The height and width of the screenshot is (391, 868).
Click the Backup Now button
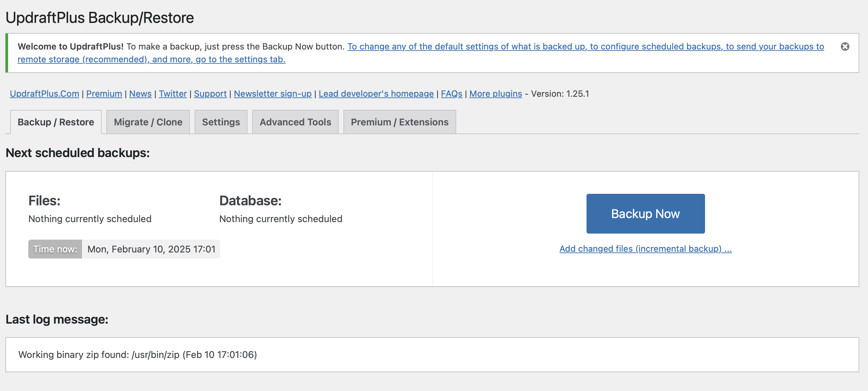click(x=644, y=213)
